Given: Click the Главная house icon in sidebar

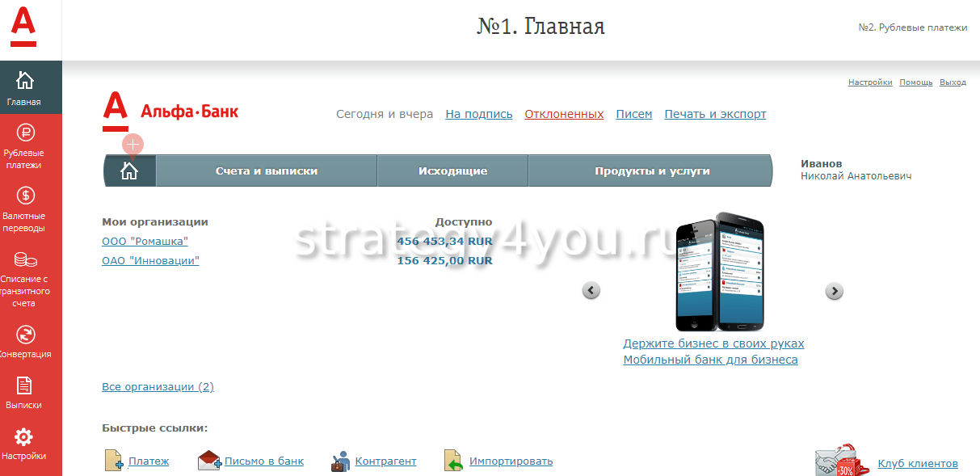Looking at the screenshot, I should click(x=25, y=80).
